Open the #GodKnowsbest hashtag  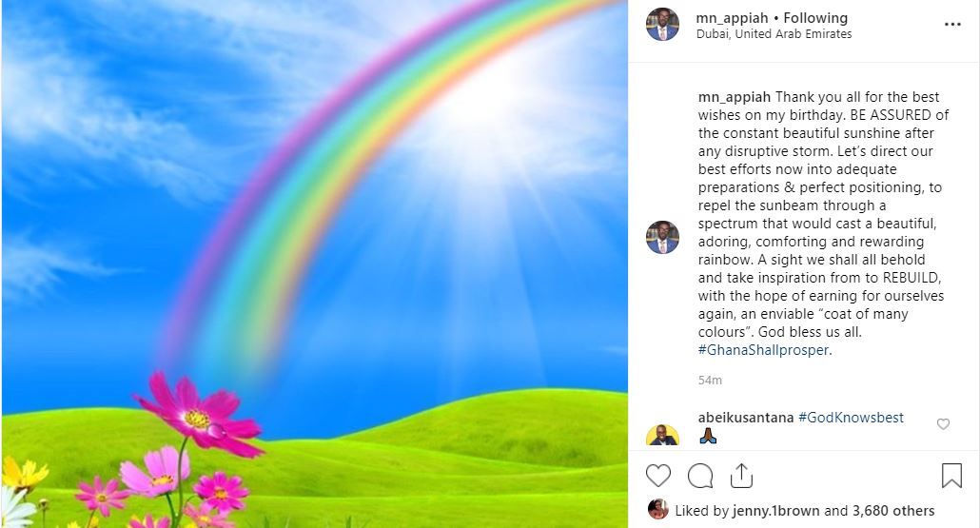(x=851, y=418)
